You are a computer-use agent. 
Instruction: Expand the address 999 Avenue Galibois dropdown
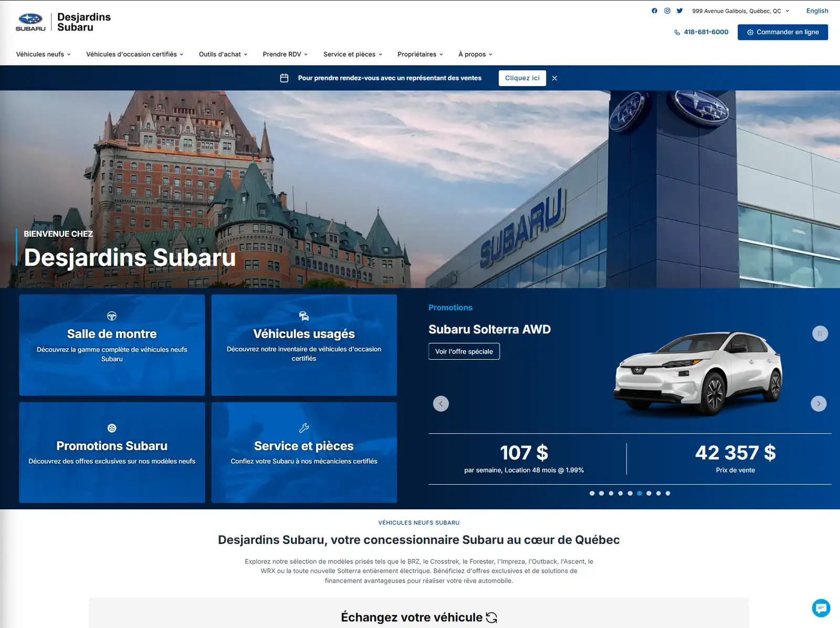click(x=740, y=11)
